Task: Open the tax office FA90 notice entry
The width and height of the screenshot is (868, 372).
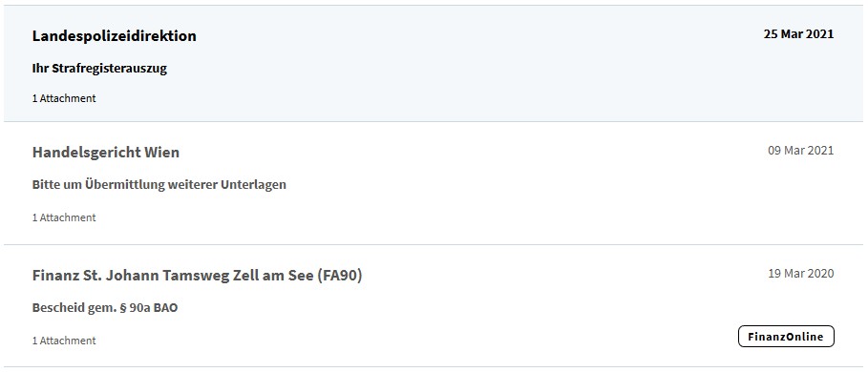Action: point(434,305)
